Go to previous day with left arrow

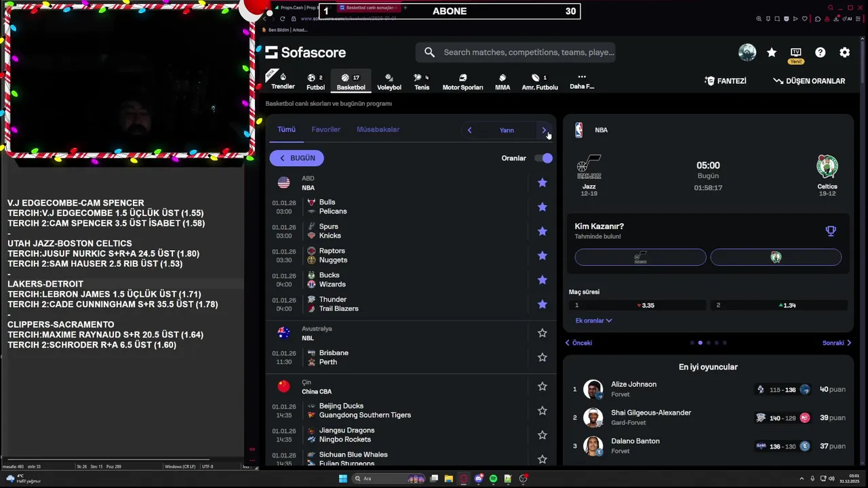469,130
